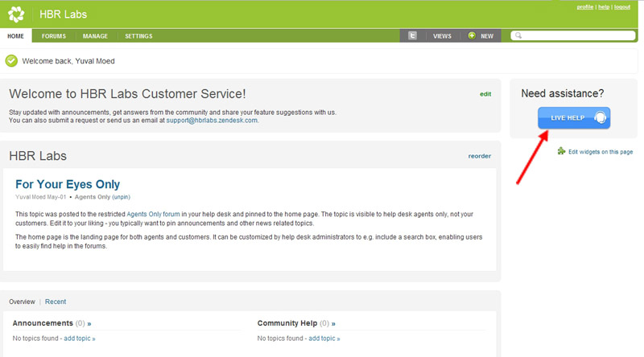The image size is (644, 357).
Task: Click the support@hbrlabs.zendesk.com email link
Action: 212,121
